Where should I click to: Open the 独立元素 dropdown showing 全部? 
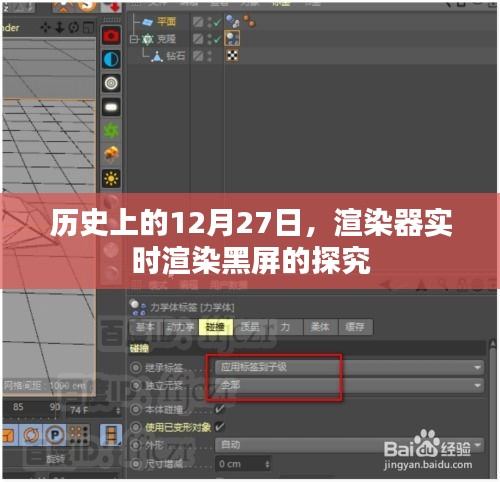349,385
